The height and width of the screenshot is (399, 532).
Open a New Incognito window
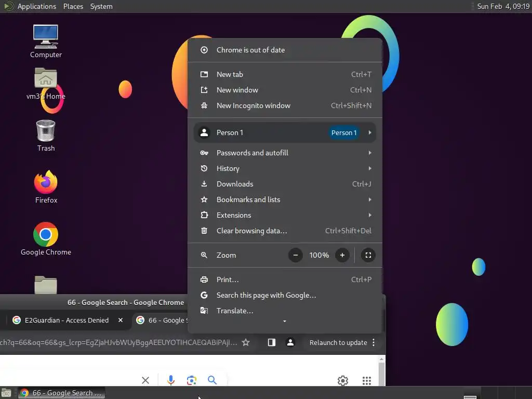point(285,105)
